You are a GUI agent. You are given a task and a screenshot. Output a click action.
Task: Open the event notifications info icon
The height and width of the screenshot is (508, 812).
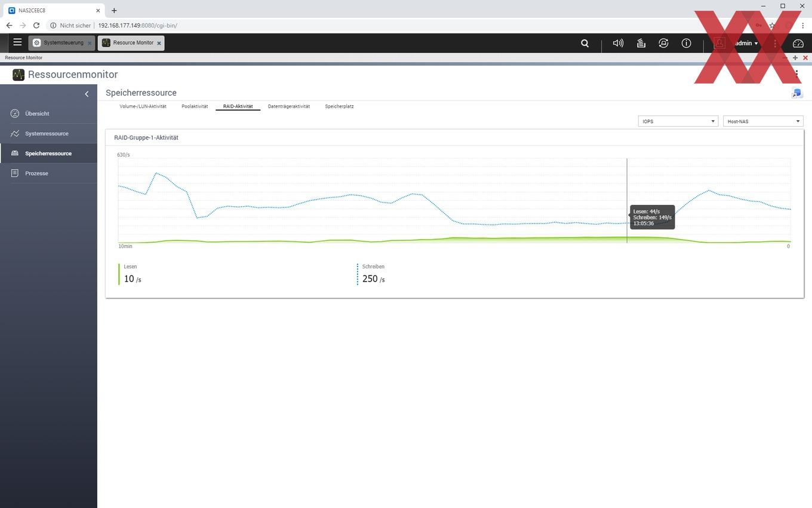[686, 43]
